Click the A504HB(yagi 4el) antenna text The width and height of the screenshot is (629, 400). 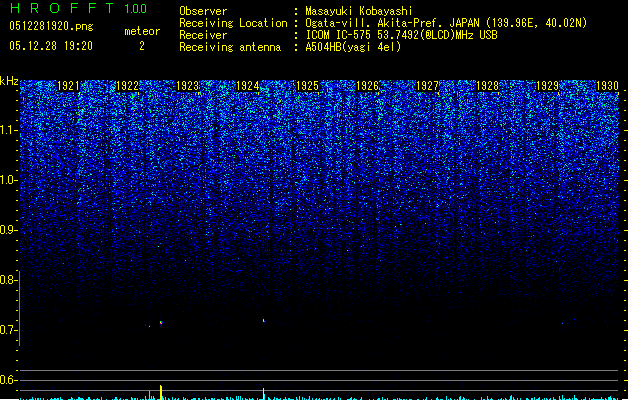(x=353, y=47)
